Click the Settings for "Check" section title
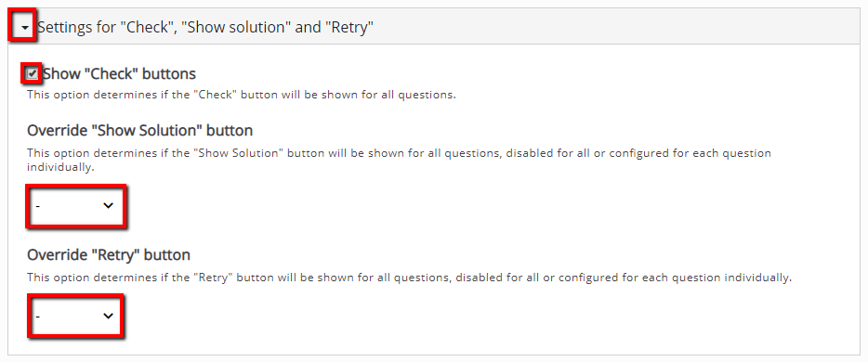Viewport: 868px width, 362px height. click(205, 27)
